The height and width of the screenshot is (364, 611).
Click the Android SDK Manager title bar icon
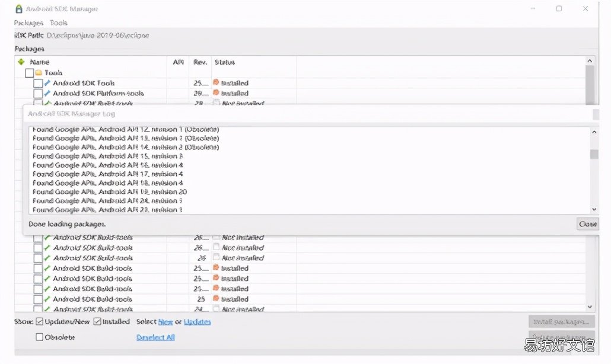[19, 8]
